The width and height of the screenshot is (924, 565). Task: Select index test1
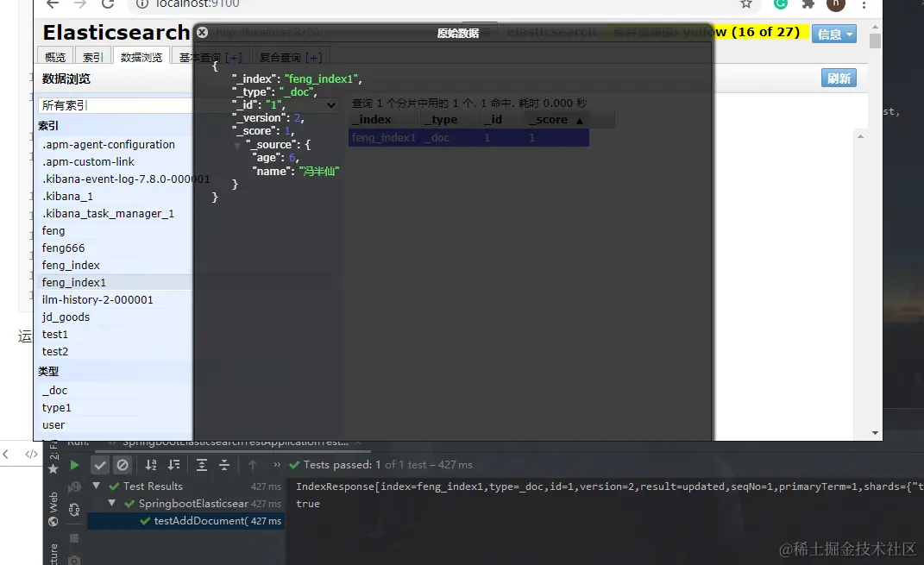[x=55, y=334]
